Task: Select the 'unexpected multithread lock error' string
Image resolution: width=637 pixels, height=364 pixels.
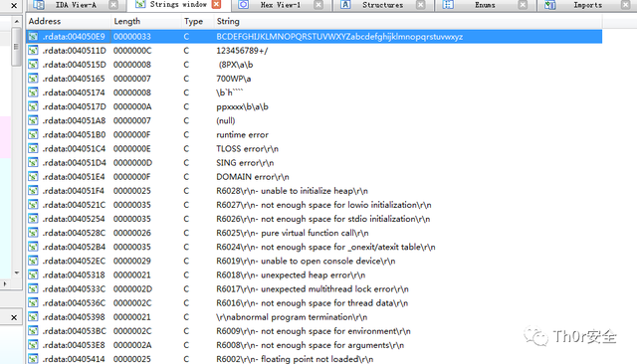Action: [x=313, y=289]
